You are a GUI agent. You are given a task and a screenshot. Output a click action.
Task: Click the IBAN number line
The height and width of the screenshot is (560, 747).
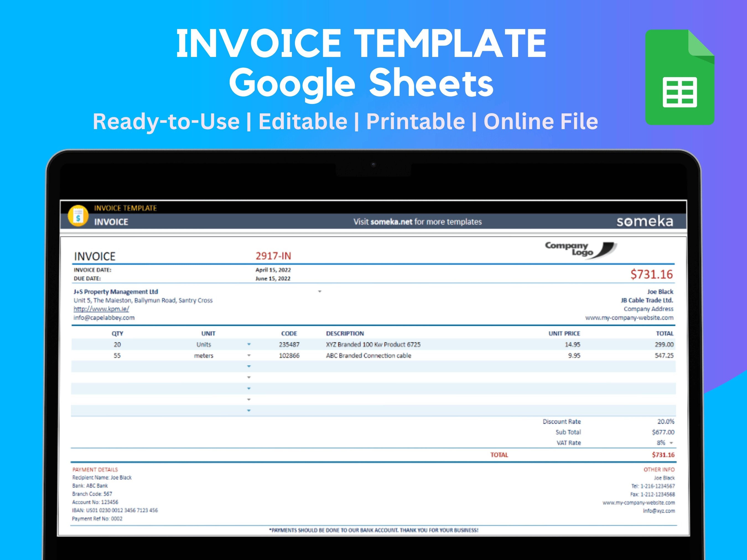[115, 510]
